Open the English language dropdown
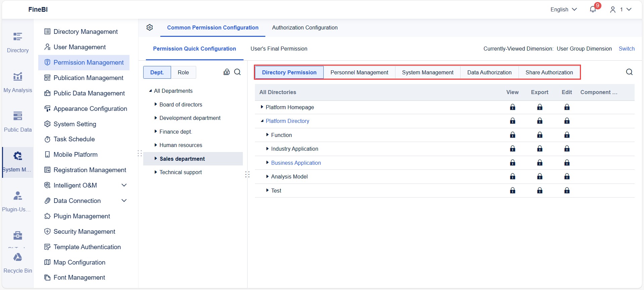 (563, 9)
